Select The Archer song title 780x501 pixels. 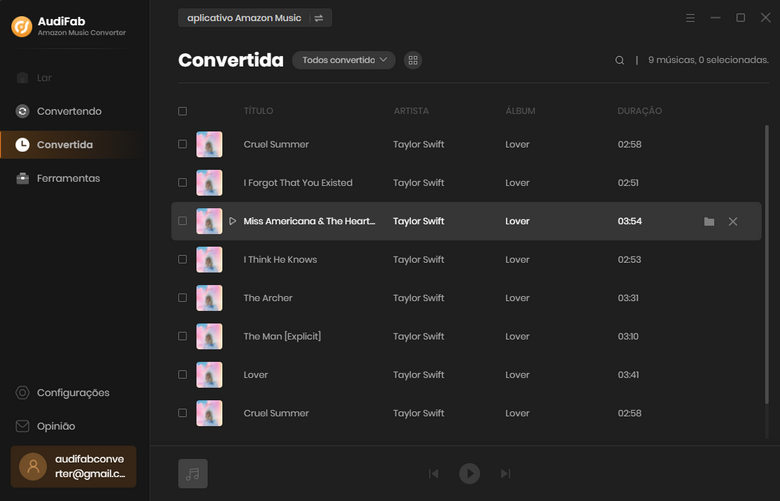268,298
